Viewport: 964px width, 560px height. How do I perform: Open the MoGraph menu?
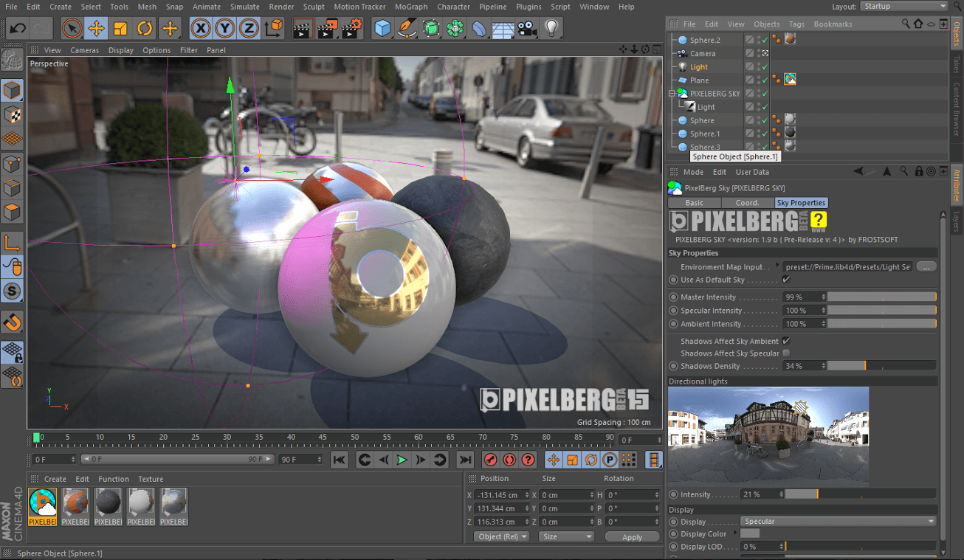click(x=410, y=7)
